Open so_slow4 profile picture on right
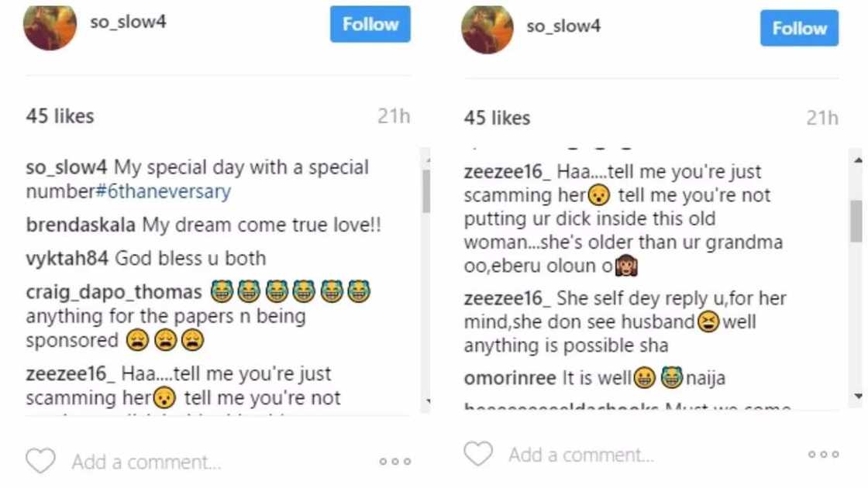 (487, 29)
